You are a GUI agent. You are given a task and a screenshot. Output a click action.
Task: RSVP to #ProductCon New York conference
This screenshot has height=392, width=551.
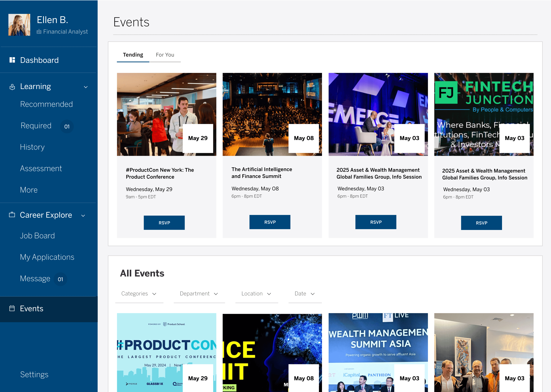click(x=164, y=222)
